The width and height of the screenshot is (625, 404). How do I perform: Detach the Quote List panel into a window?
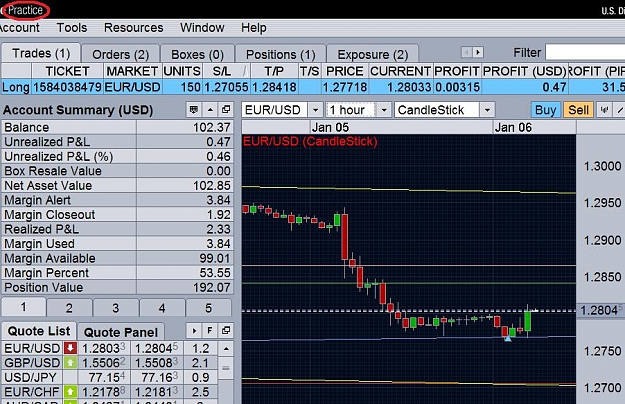(x=226, y=330)
